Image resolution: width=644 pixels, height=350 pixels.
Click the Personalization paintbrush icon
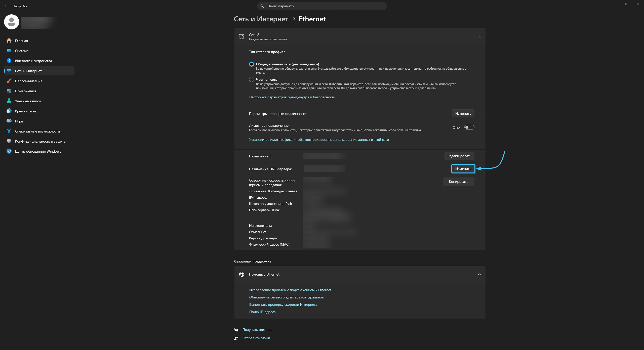click(9, 81)
